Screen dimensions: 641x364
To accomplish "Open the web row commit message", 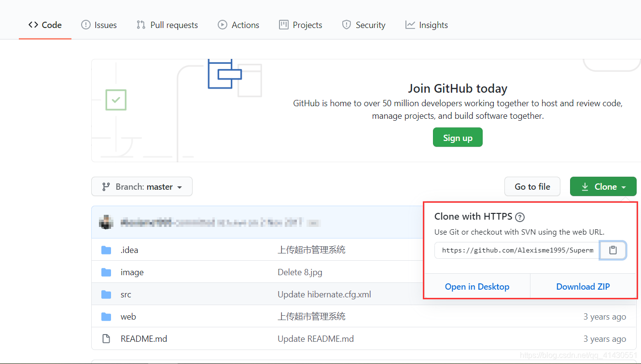I will click(311, 317).
